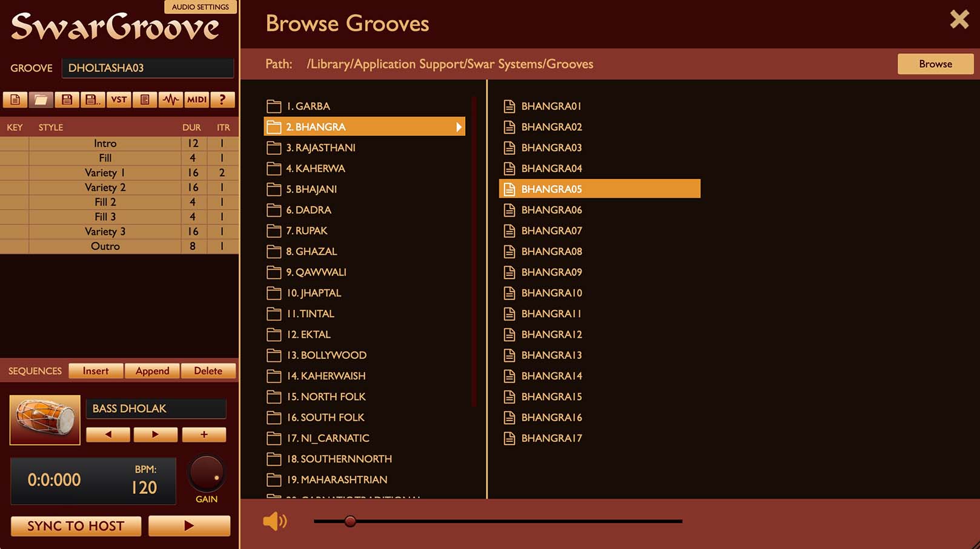Click the Browse path button

[935, 64]
